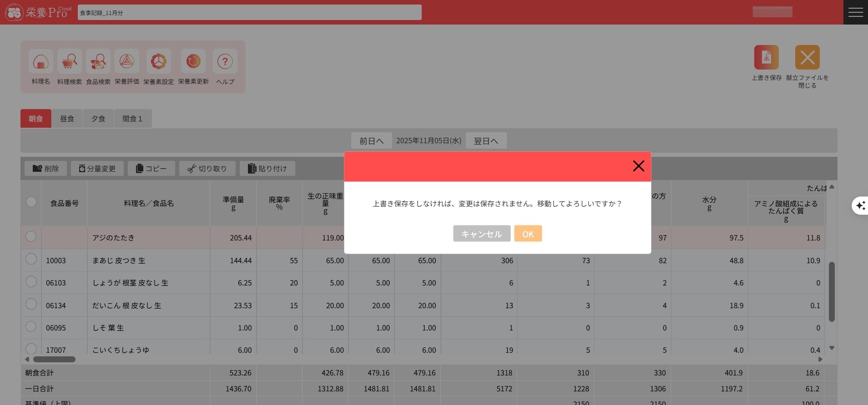Click the file name field 食事記録_11月分
868x405 pixels.
(249, 13)
